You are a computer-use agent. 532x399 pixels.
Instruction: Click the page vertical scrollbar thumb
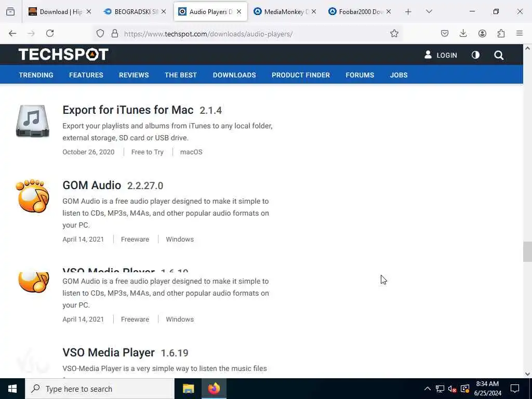[x=527, y=251]
